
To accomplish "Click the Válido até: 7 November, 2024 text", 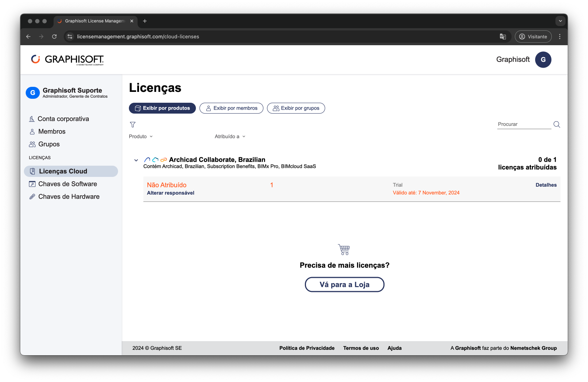I will [426, 193].
